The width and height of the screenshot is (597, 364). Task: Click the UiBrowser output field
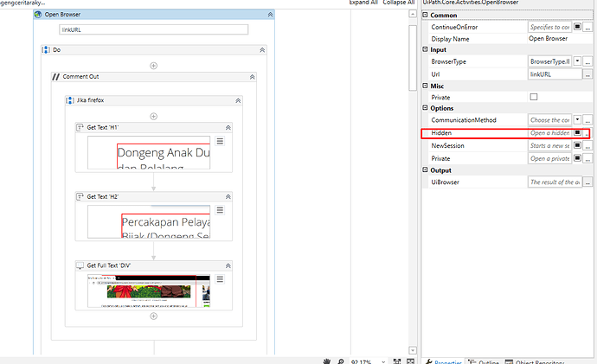coord(555,182)
